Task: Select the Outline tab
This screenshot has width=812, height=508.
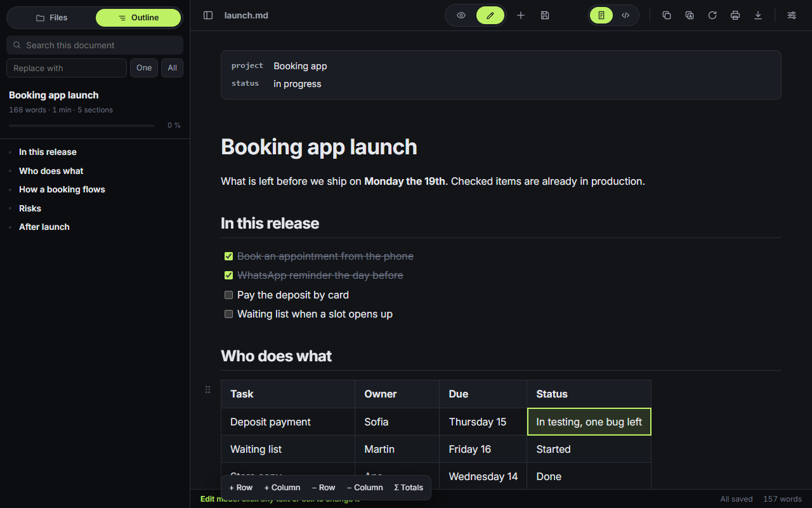Action: point(138,18)
